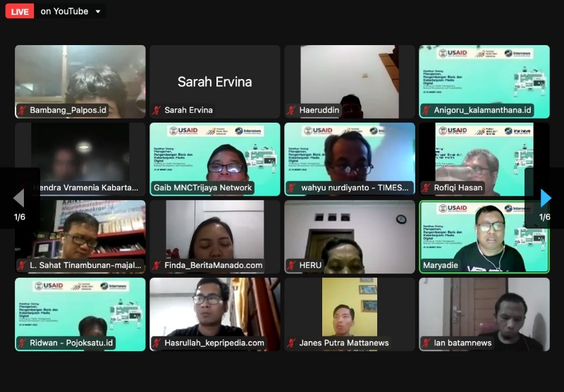
Task: Click muted mic icon beside HERU
Action: click(x=292, y=265)
